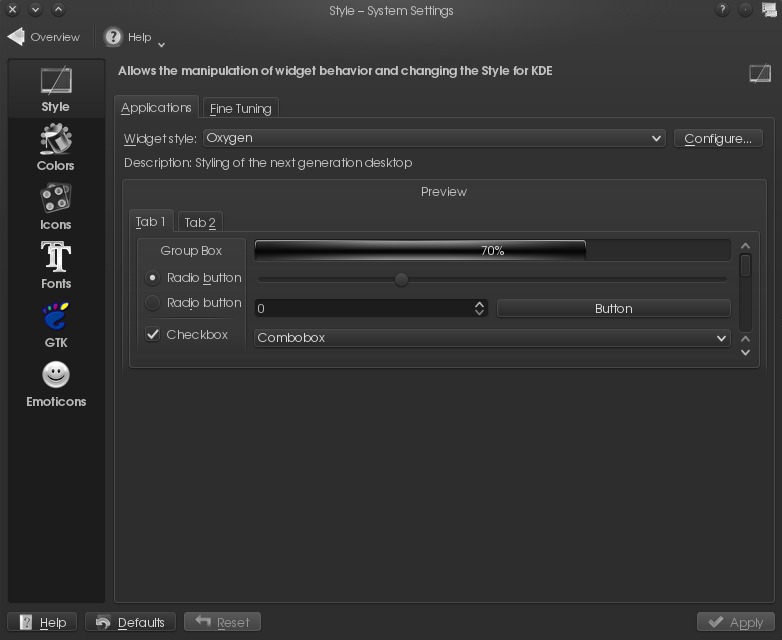Open the Fonts settings module
The image size is (782, 640).
coord(56,265)
